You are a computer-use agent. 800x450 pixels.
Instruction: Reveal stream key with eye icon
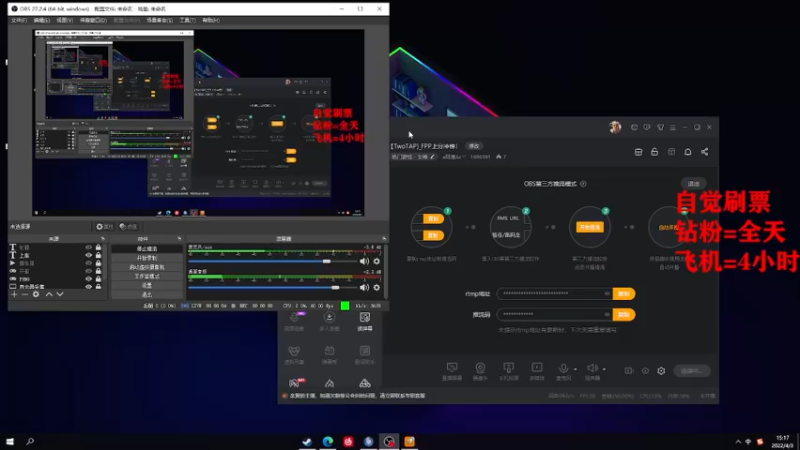pos(607,315)
